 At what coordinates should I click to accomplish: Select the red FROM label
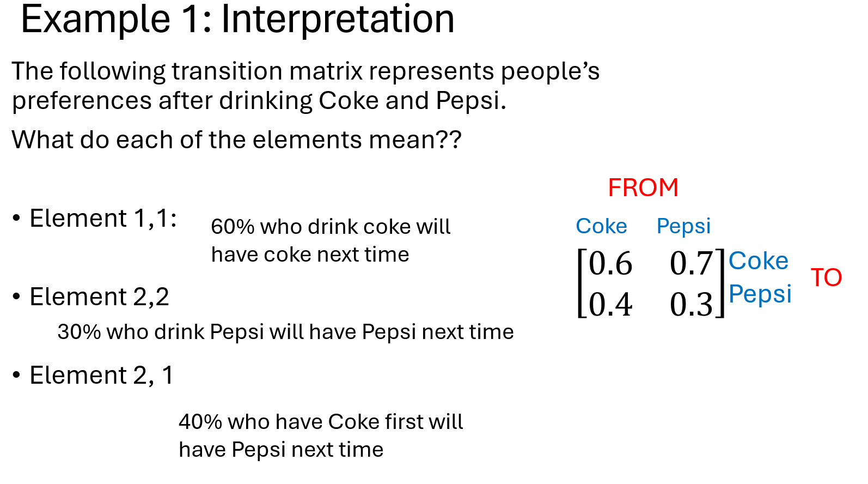click(x=643, y=188)
